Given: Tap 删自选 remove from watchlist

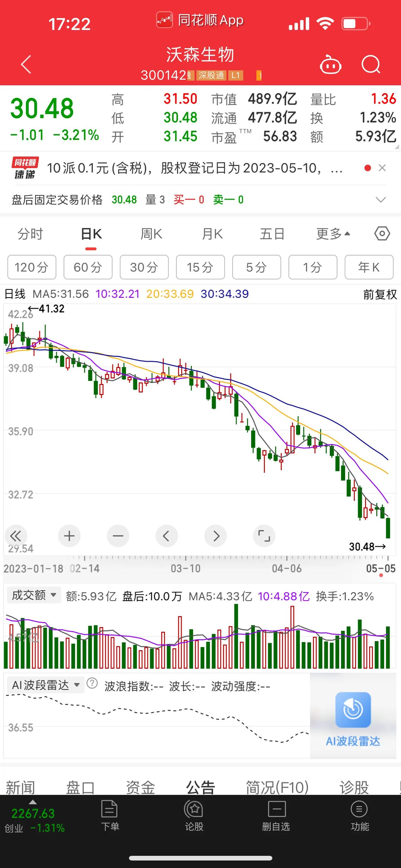Looking at the screenshot, I should click(x=276, y=815).
